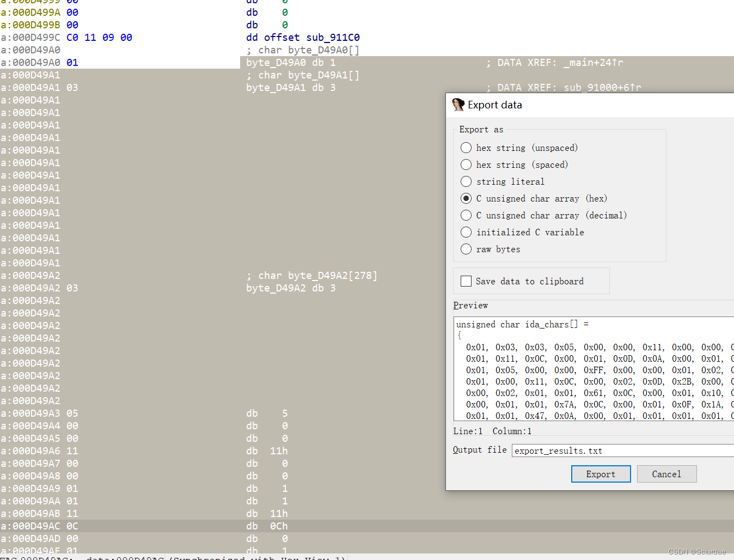The width and height of the screenshot is (734, 560).
Task: Click the _main+24 data xref
Action: click(594, 63)
